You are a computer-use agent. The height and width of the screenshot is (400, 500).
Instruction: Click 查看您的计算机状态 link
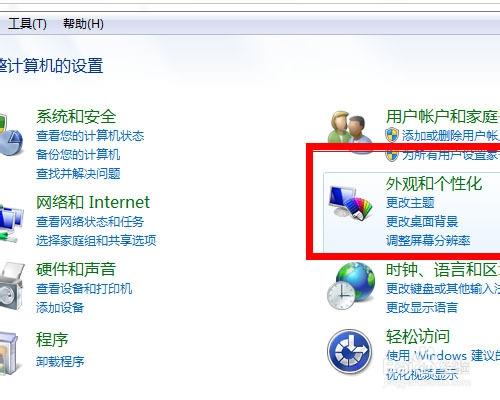[x=90, y=135]
